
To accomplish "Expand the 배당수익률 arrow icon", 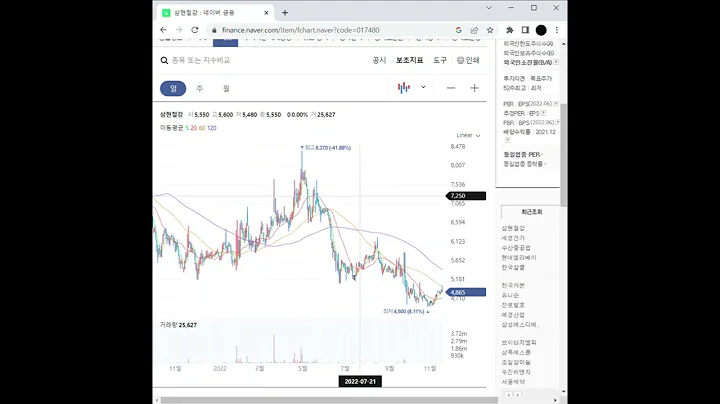I will pyautogui.click(x=507, y=140).
